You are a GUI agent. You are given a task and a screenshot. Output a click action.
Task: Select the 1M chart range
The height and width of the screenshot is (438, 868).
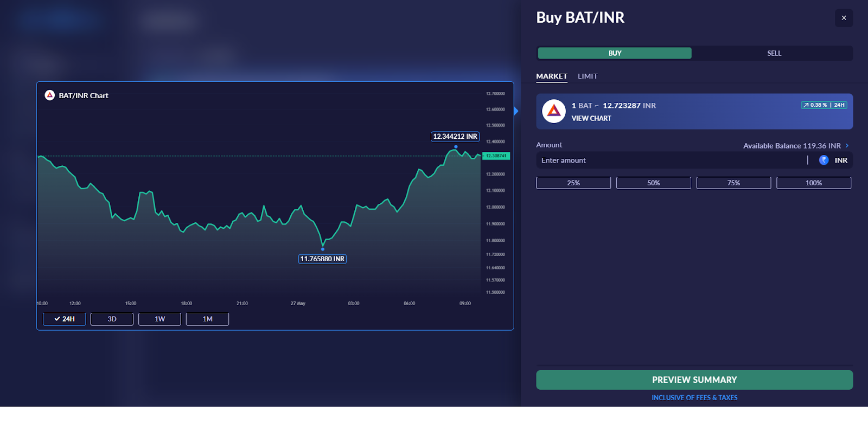click(207, 319)
